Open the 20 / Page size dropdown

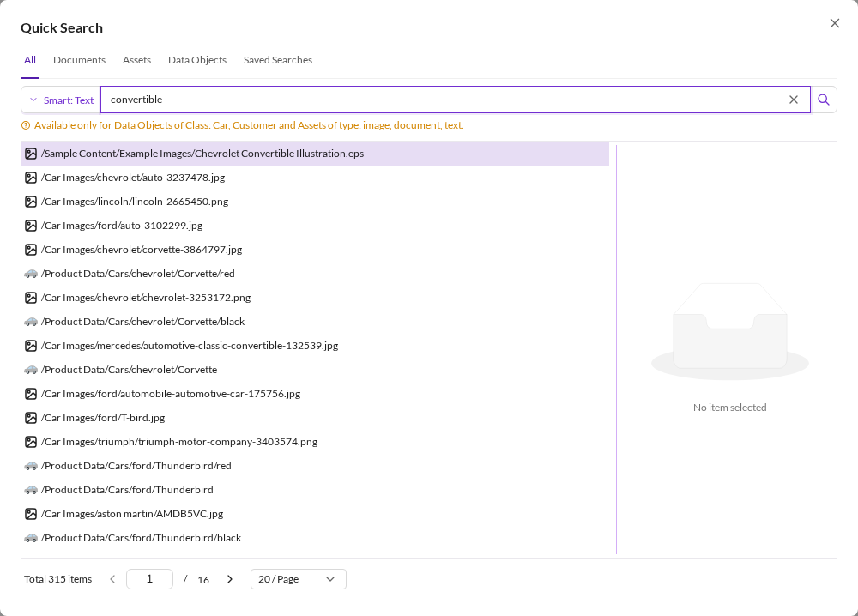299,579
